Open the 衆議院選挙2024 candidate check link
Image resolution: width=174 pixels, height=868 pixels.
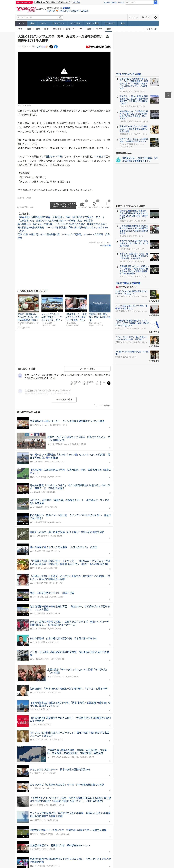[x=140, y=159]
